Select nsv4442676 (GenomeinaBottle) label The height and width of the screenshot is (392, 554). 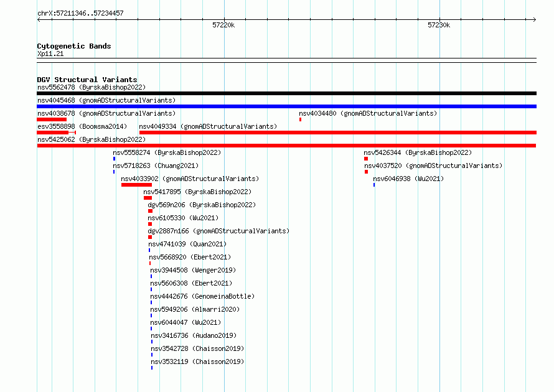point(202,296)
